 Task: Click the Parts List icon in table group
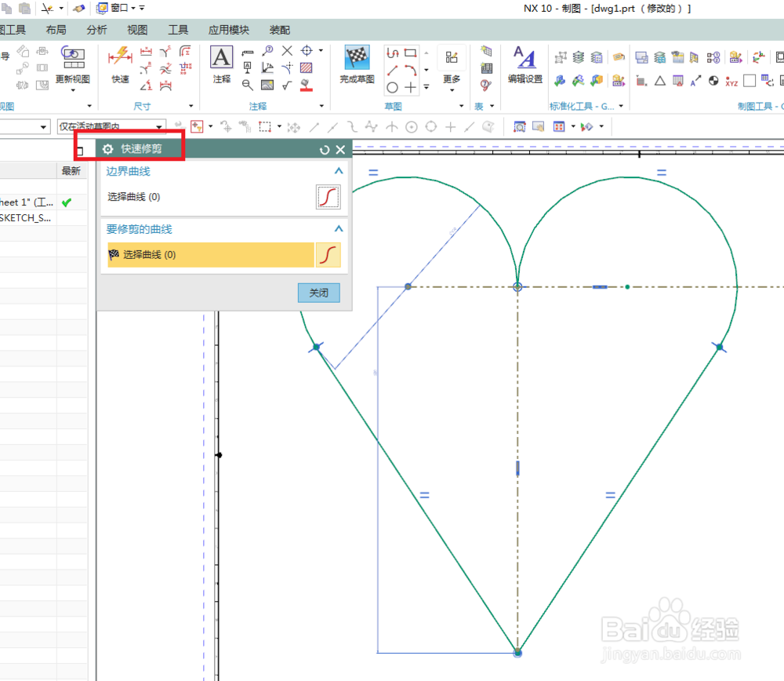[486, 68]
